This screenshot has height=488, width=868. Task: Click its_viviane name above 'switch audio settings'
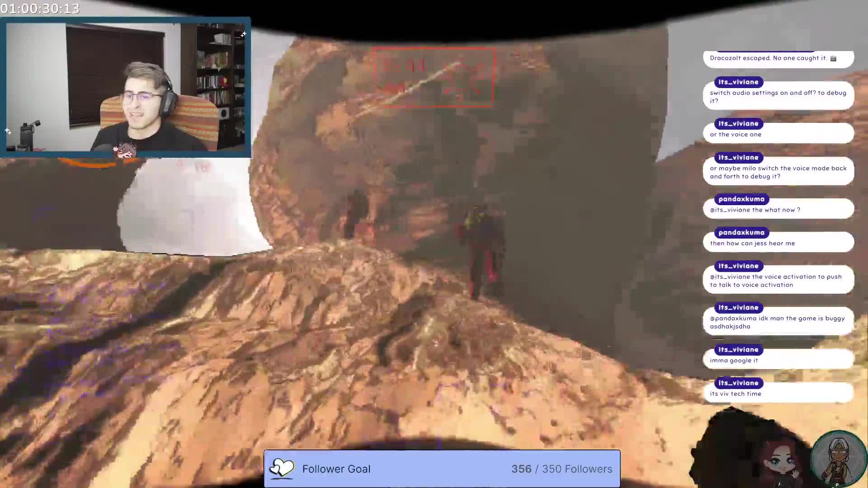coord(738,82)
